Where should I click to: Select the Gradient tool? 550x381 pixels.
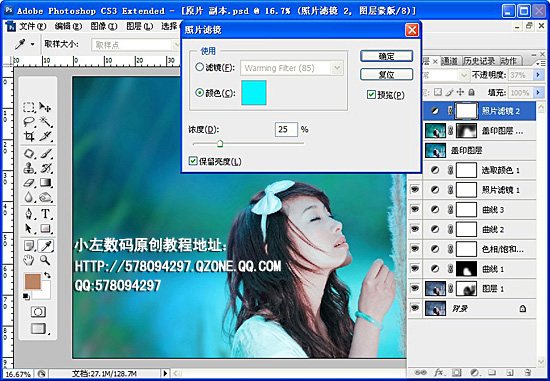[46, 183]
